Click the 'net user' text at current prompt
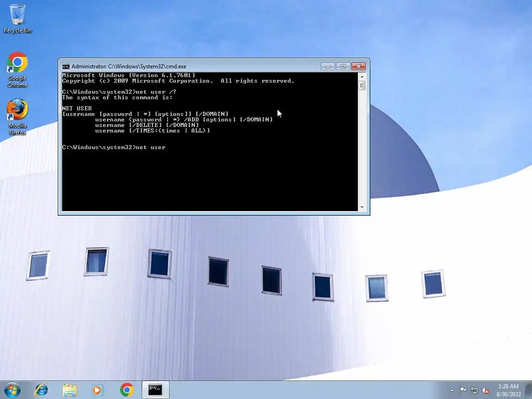532x399 pixels. (x=151, y=147)
